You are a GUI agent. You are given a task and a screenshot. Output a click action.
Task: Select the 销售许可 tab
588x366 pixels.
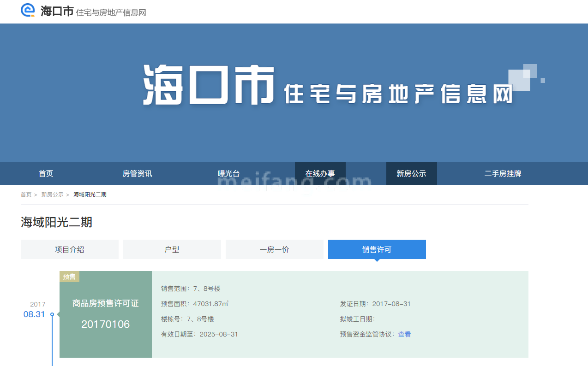tap(377, 249)
